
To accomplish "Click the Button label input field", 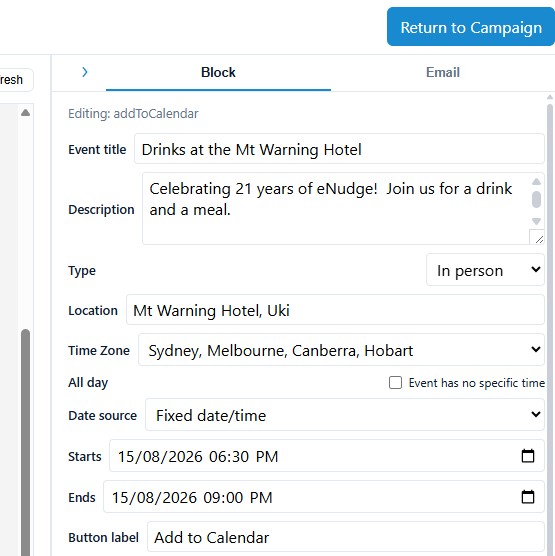I will (x=346, y=536).
